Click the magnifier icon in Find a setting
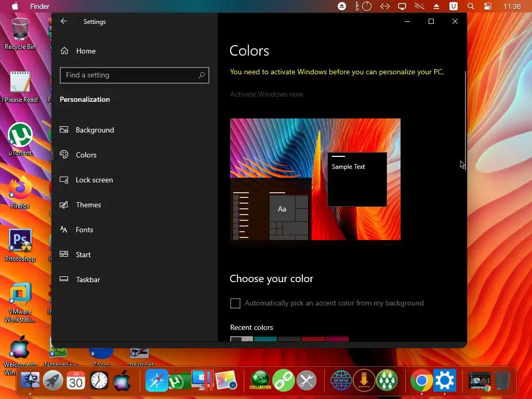532x399 pixels. [202, 75]
